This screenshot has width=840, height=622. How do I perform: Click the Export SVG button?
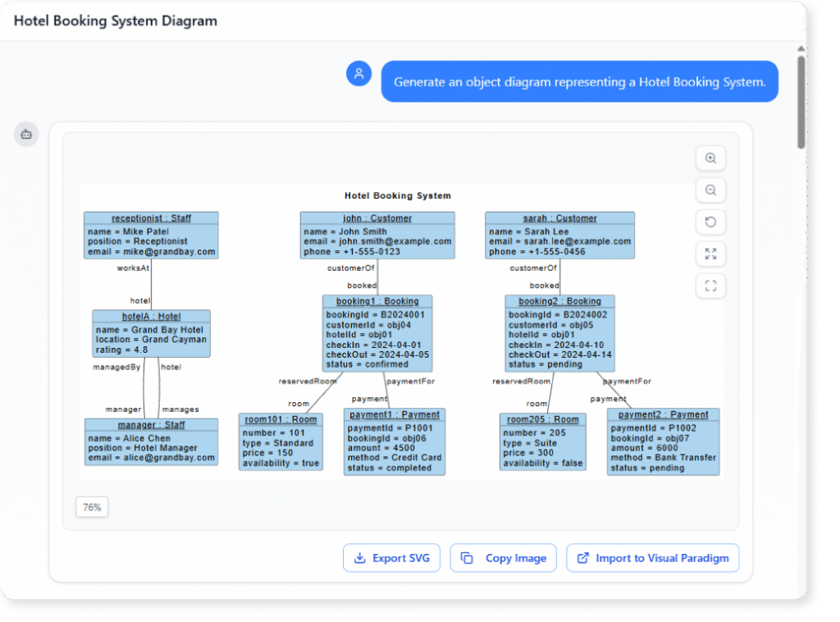391,557
